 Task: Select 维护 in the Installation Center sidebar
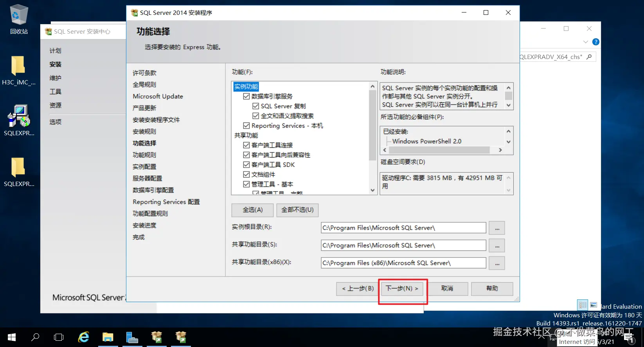(55, 78)
